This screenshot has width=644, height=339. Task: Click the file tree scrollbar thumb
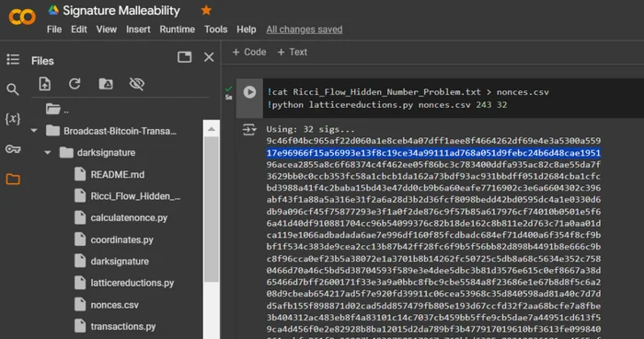(x=211, y=209)
